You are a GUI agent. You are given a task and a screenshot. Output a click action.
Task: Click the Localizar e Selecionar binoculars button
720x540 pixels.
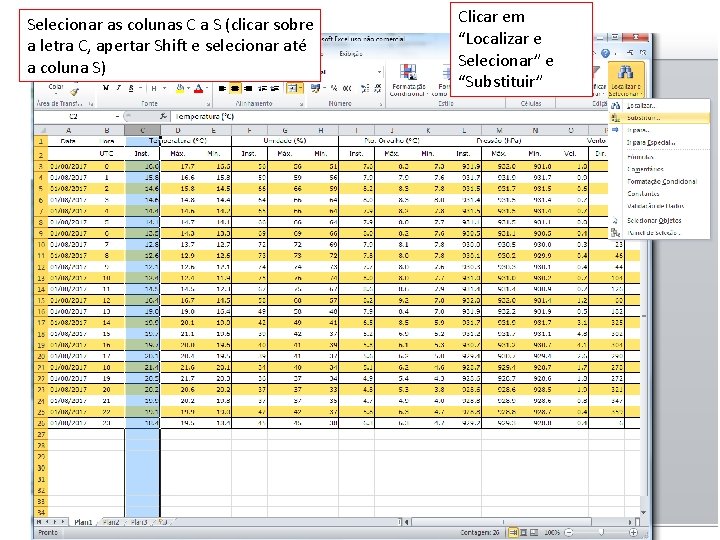625,80
